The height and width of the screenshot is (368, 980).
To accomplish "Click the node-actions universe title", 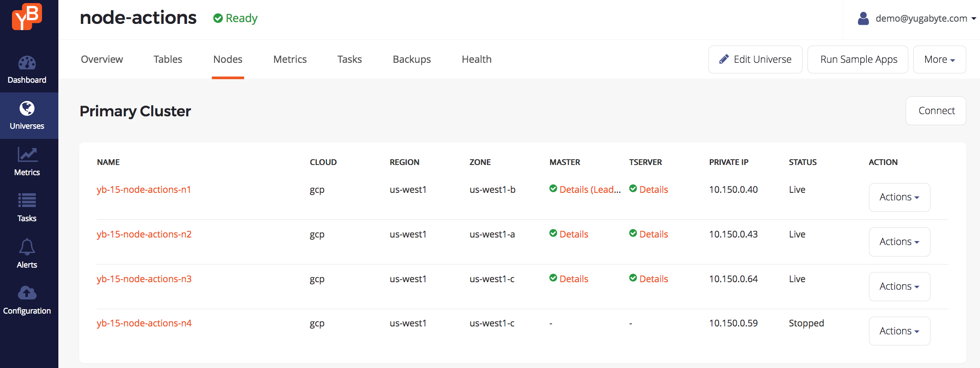I will (x=138, y=18).
